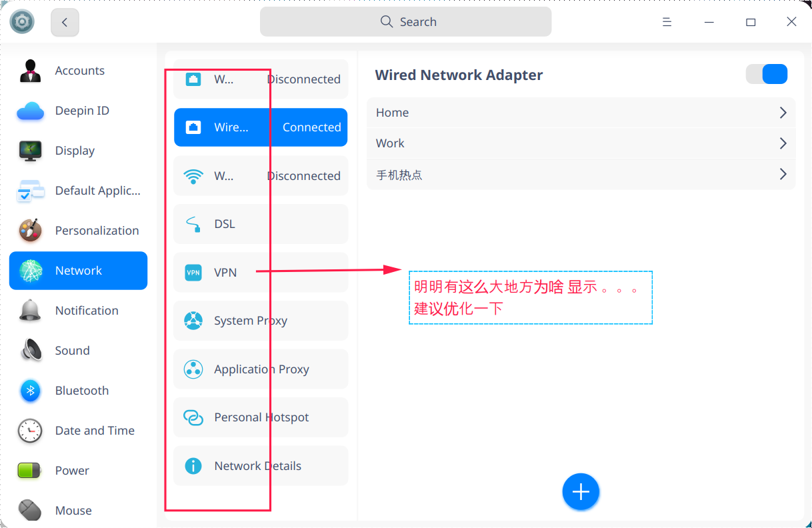Click the Mouse label in the sidebar

click(x=73, y=511)
